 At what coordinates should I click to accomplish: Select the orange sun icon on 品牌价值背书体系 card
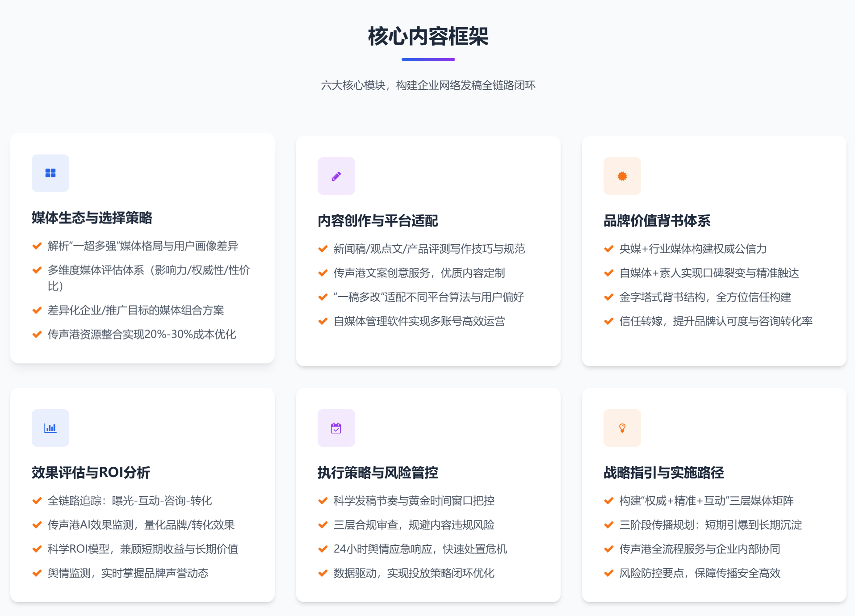pos(622,176)
